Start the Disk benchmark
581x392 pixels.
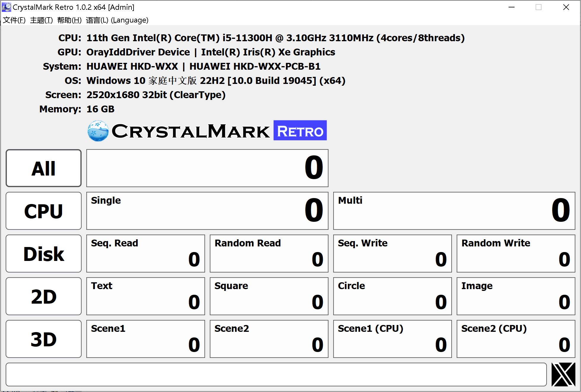[x=44, y=254]
